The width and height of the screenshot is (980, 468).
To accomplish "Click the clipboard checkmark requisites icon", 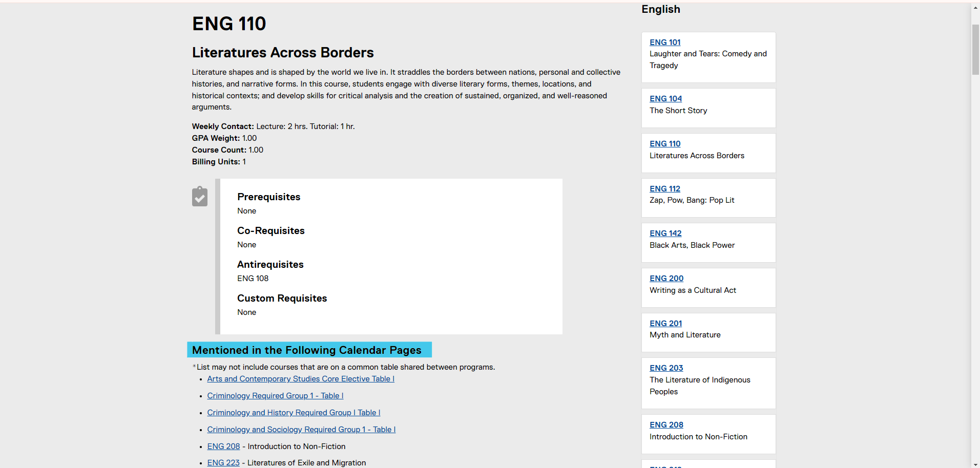I will tap(200, 197).
